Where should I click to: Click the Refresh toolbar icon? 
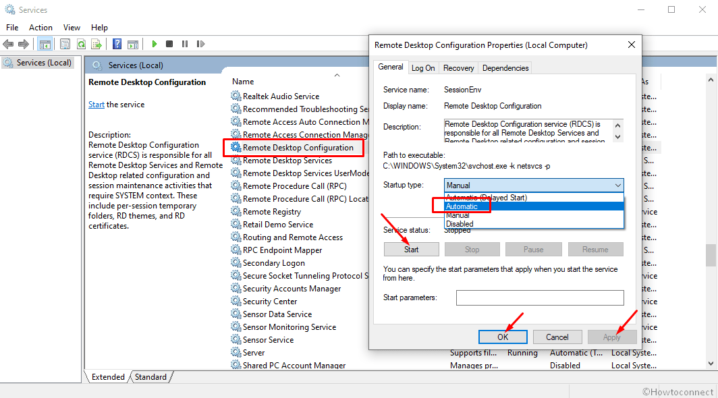pyautogui.click(x=81, y=44)
